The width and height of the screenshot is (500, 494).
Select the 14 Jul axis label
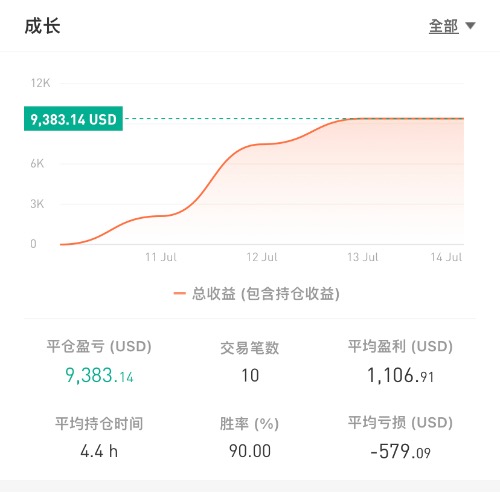446,257
